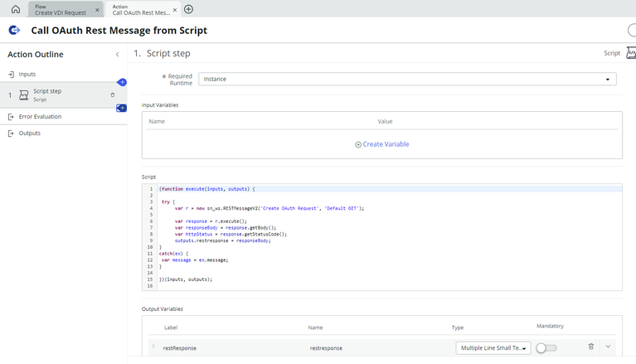Add step below Script step with plus
This screenshot has width=636, height=364.
point(121,108)
